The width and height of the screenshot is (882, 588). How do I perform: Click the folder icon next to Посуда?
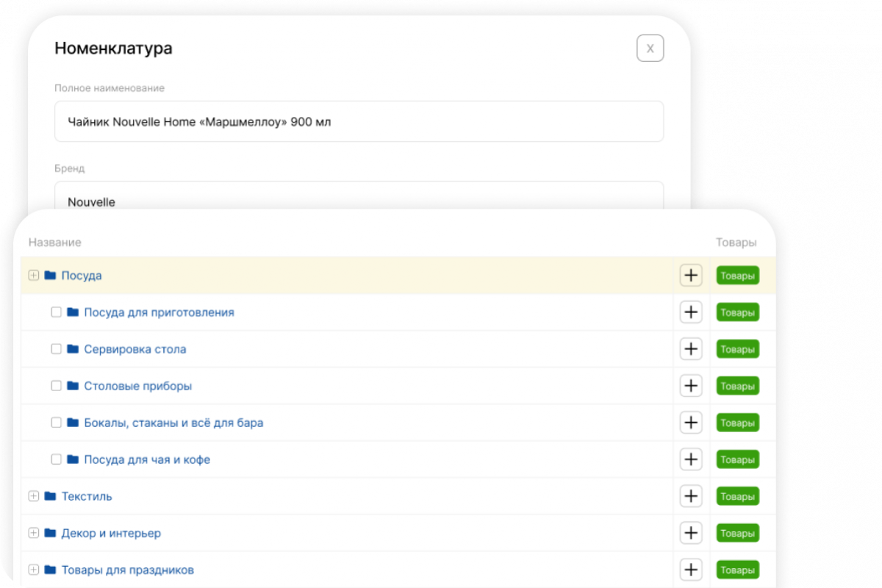coord(50,276)
